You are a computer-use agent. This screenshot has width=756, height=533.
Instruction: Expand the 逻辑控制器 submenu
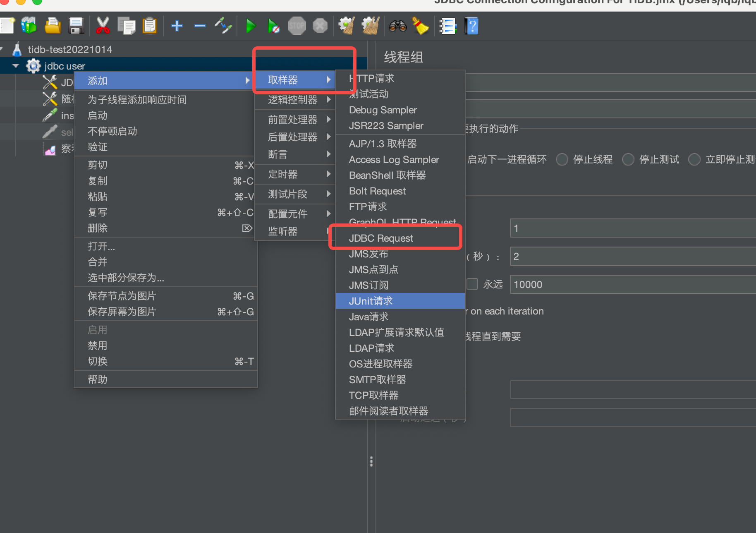pos(296,100)
